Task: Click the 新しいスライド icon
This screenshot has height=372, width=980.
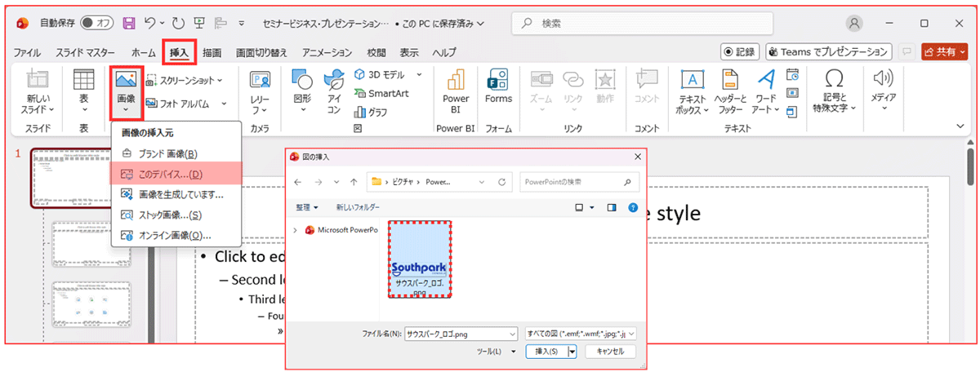Action: tap(37, 80)
